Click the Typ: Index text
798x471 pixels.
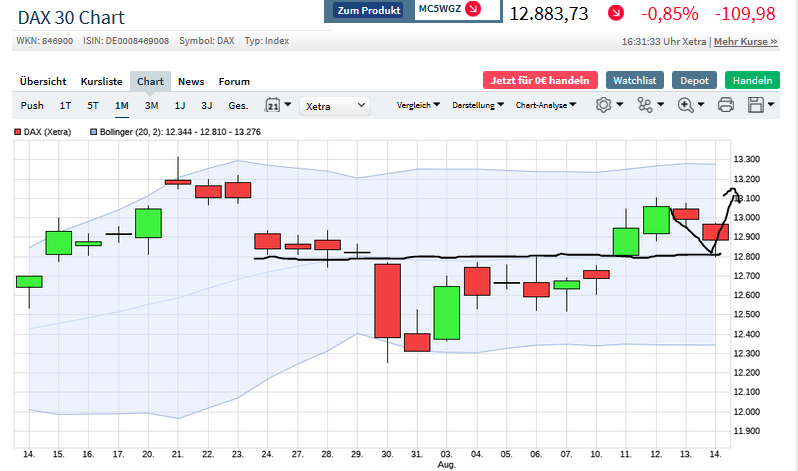pyautogui.click(x=267, y=41)
